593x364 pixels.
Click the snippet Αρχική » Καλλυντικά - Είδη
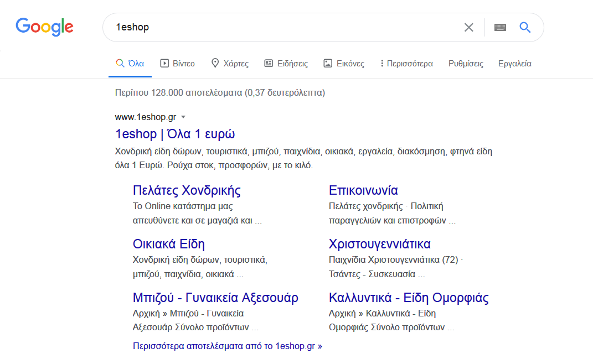click(383, 313)
